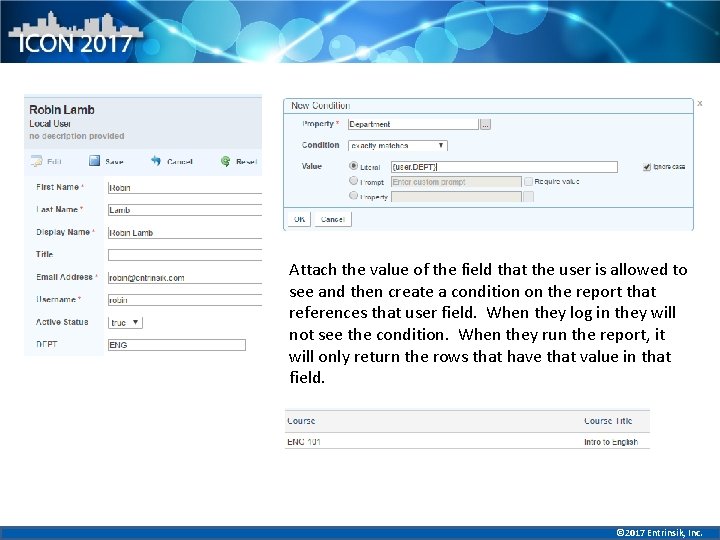Click the 'Robin Lamb' user heading

coord(62,110)
